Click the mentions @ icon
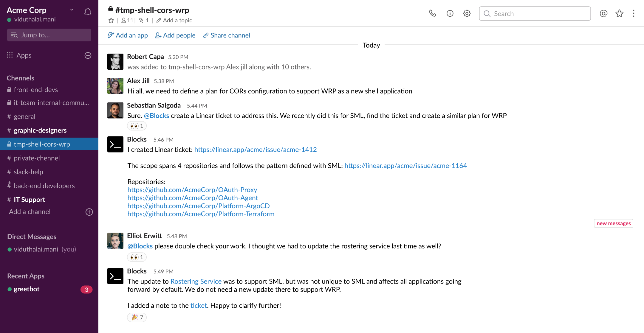Viewport: 644px width, 333px height. click(x=603, y=13)
